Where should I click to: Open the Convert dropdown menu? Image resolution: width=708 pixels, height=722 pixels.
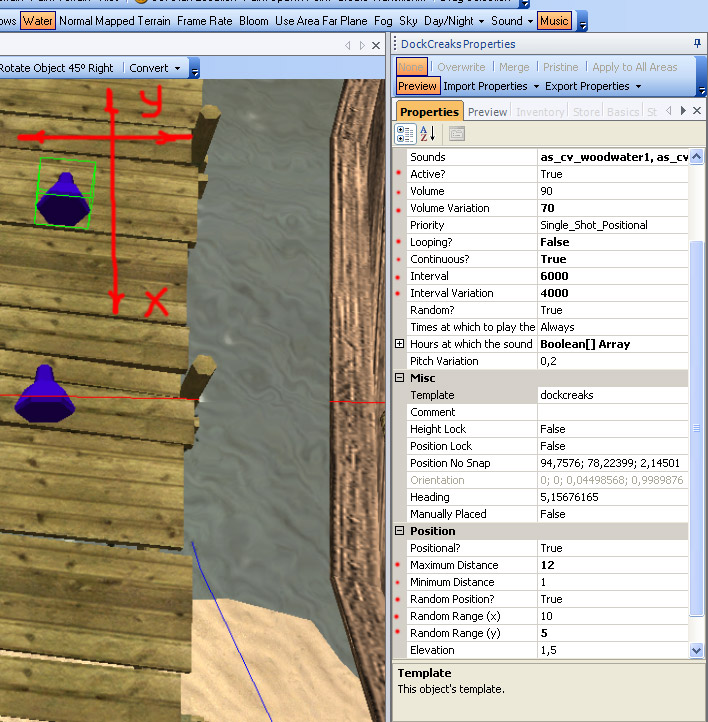pos(155,68)
